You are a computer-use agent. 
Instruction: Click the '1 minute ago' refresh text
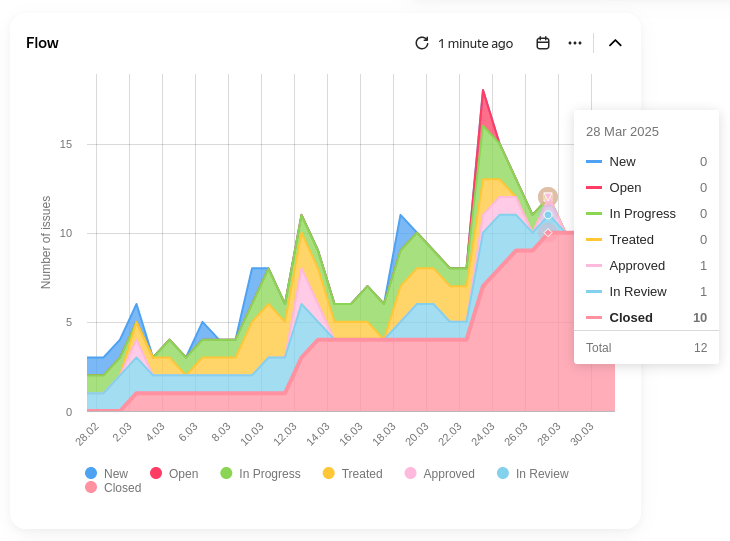tap(475, 43)
